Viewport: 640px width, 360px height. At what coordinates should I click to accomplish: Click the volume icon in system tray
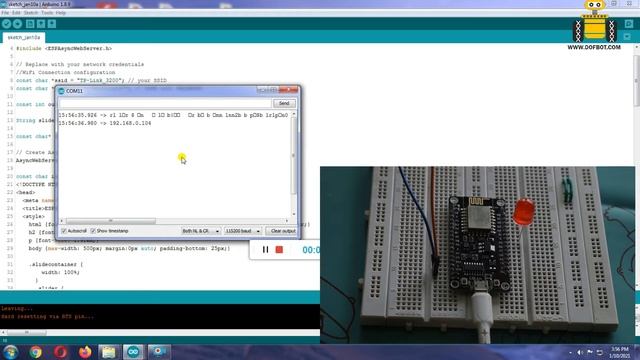pyautogui.click(x=580, y=352)
